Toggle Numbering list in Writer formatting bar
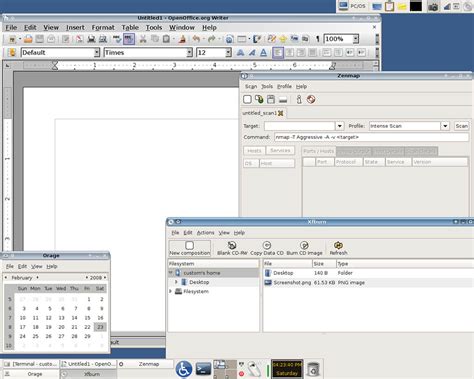This screenshot has width=474, height=379. click(326, 52)
